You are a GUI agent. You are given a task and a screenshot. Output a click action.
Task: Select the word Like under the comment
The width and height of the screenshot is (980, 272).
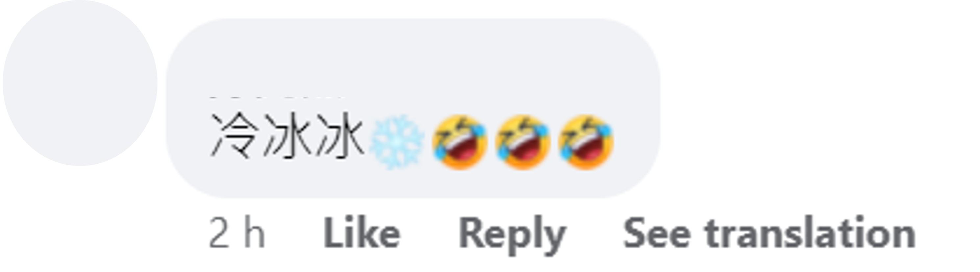tap(361, 233)
